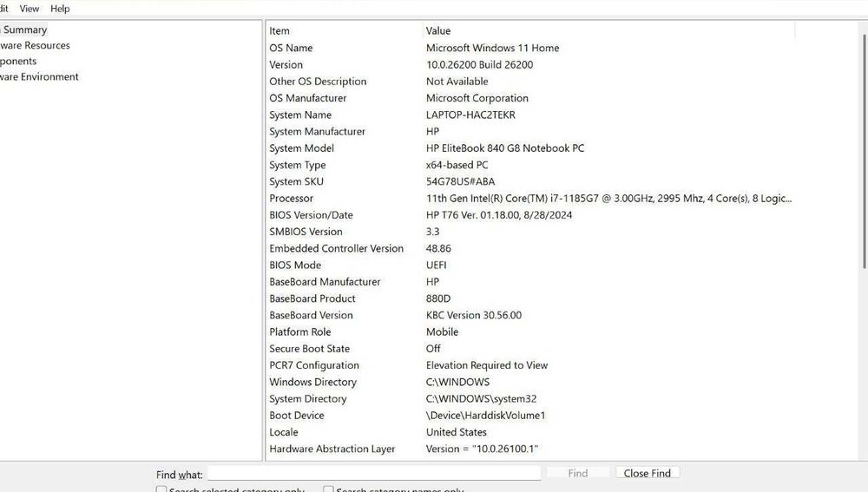
Task: Click the value Elevation Required to View
Action: 487,365
